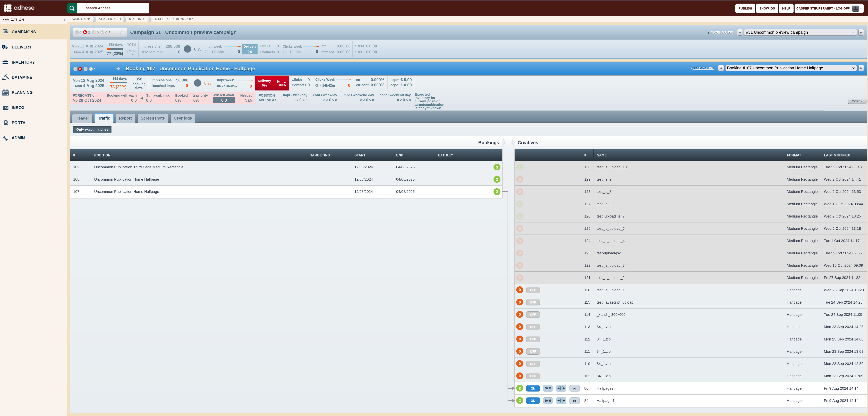Switch to the Screenshots tab

point(153,118)
